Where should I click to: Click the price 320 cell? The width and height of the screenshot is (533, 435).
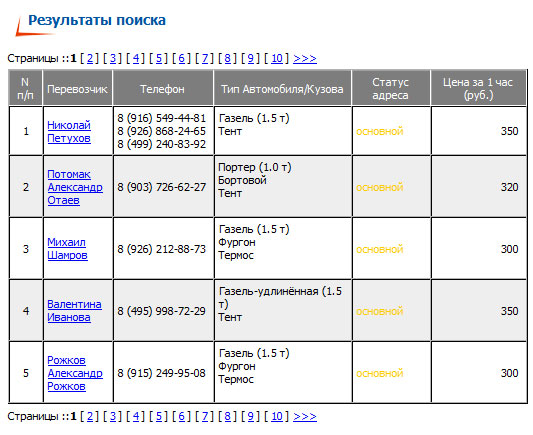tap(479, 187)
